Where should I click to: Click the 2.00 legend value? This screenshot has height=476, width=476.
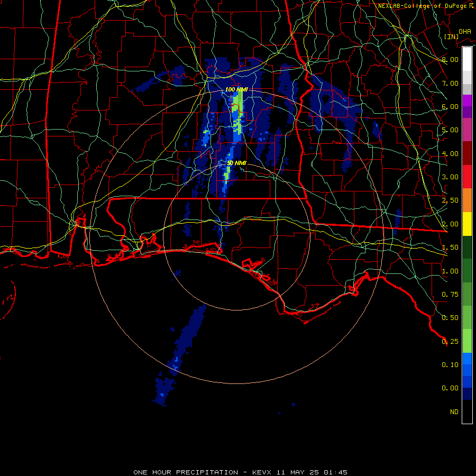pos(450,224)
